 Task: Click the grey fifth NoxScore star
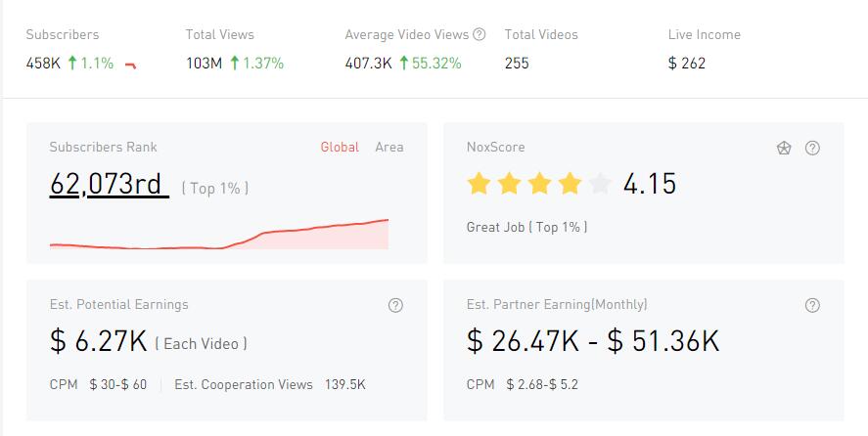click(600, 183)
